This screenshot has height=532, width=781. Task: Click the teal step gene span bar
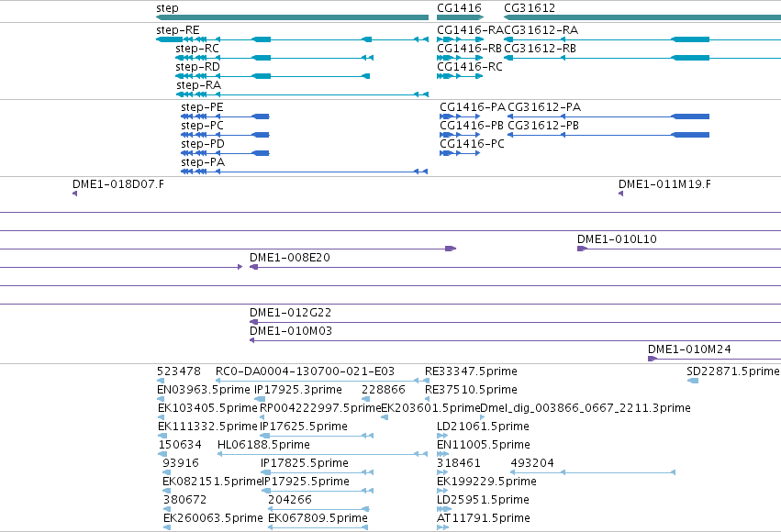292,17
